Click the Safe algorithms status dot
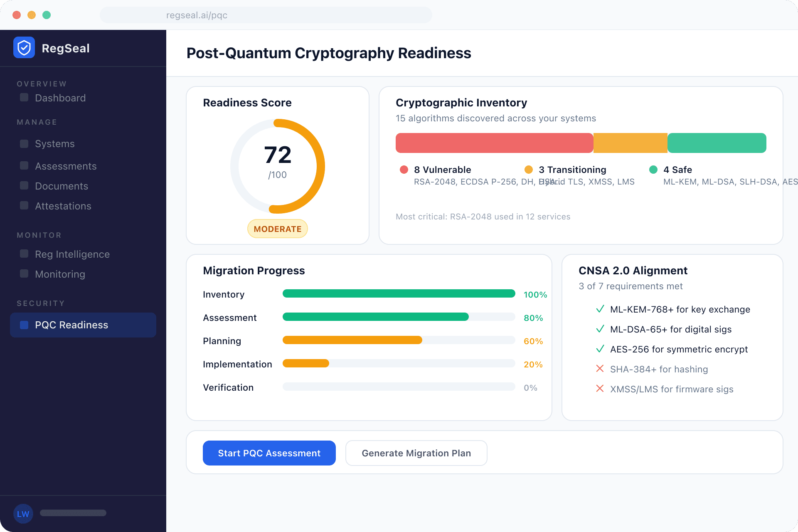 click(653, 169)
